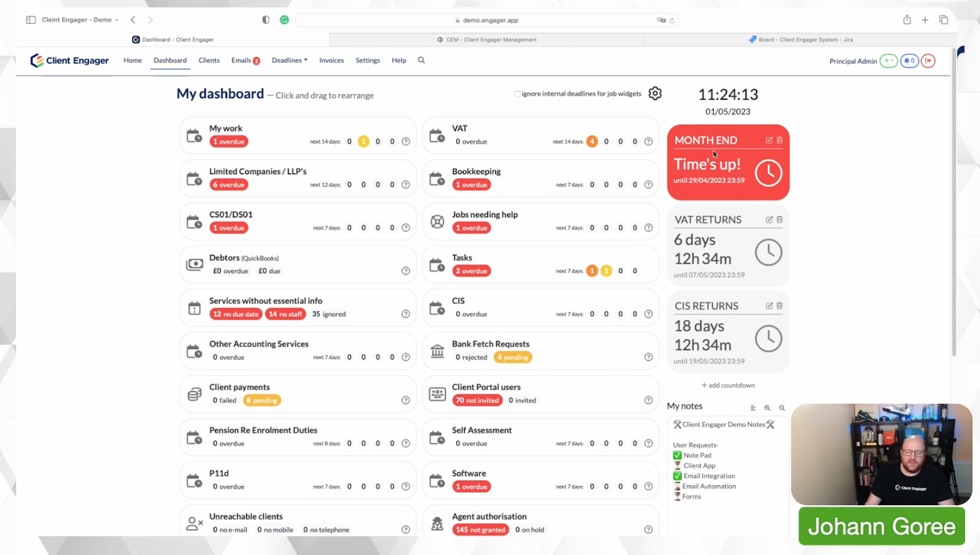
Task: Edit the VAT RETURNS countdown
Action: click(769, 220)
